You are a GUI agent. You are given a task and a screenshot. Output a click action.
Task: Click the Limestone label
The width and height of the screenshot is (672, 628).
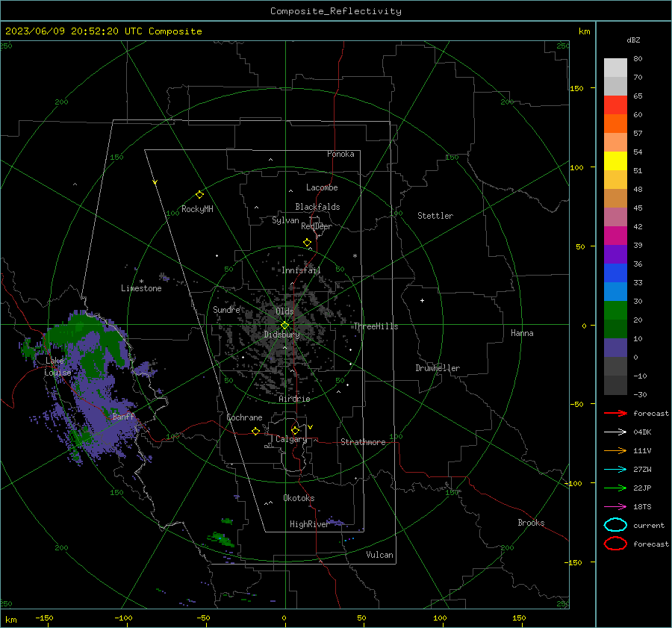tap(141, 288)
